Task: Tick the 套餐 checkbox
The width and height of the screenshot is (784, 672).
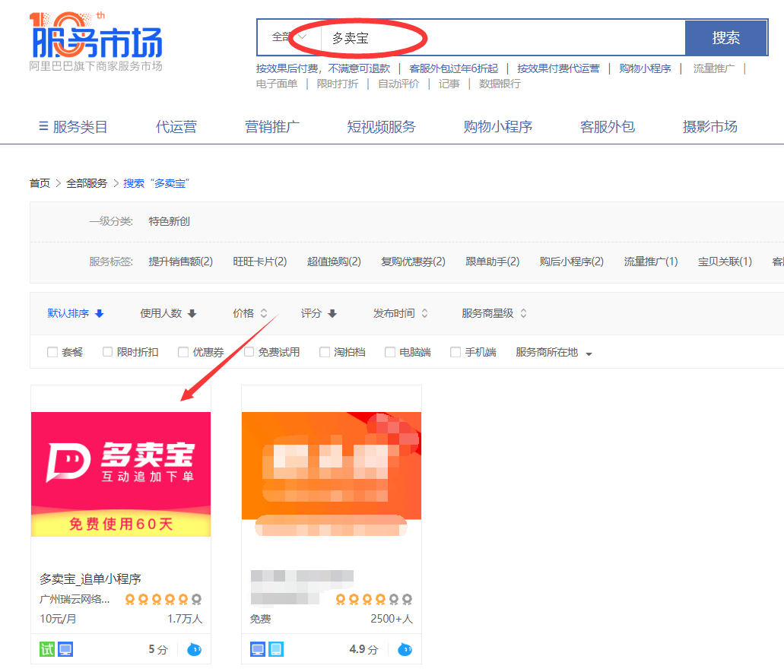Action: pos(52,352)
